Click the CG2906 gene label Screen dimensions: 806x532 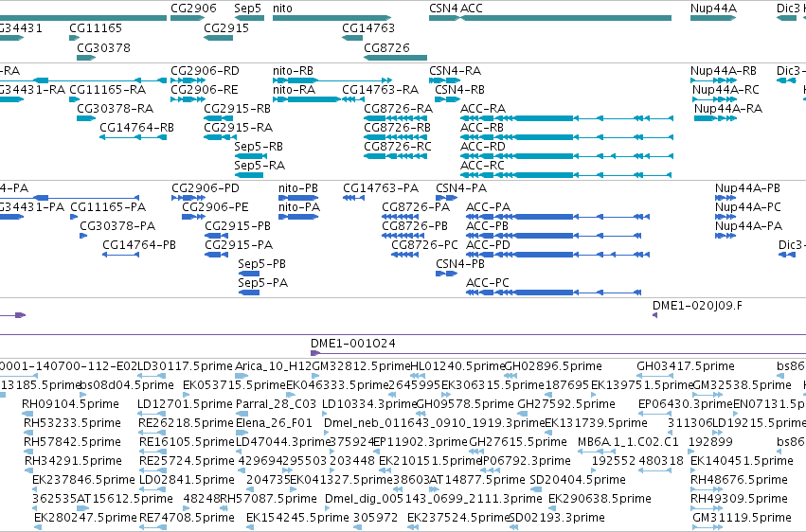[x=193, y=9]
